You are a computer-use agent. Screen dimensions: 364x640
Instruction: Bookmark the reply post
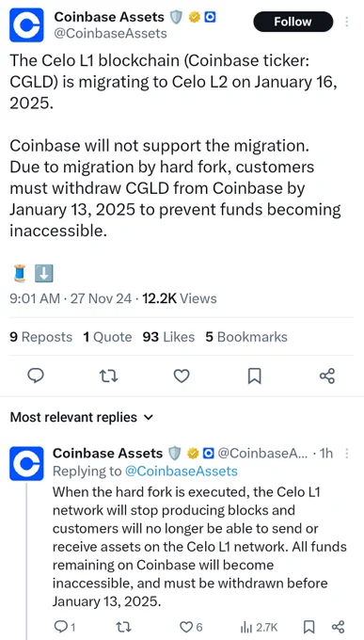[x=309, y=626]
